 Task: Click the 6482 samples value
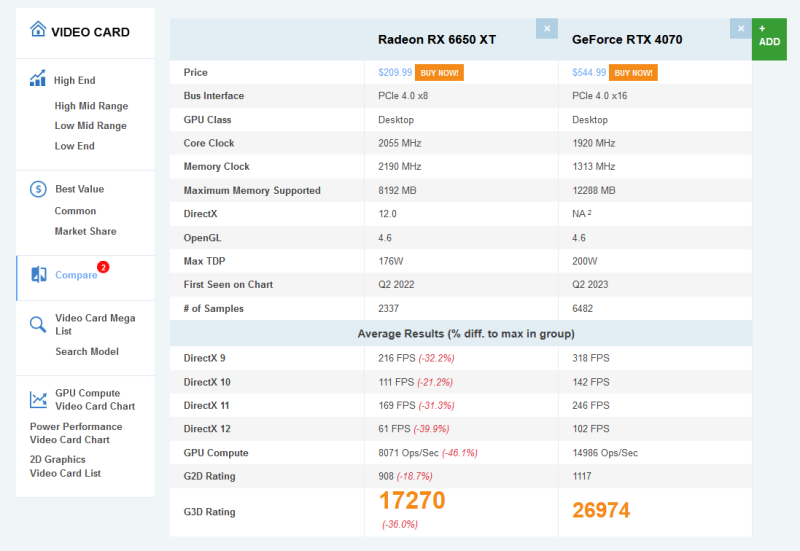pos(582,309)
